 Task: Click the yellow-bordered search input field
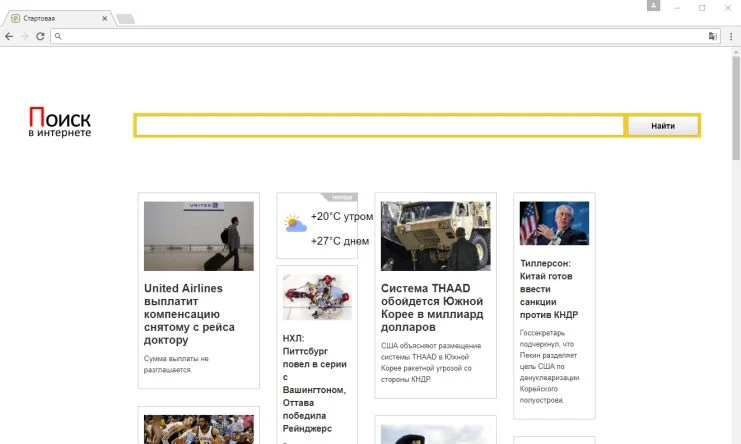point(379,126)
